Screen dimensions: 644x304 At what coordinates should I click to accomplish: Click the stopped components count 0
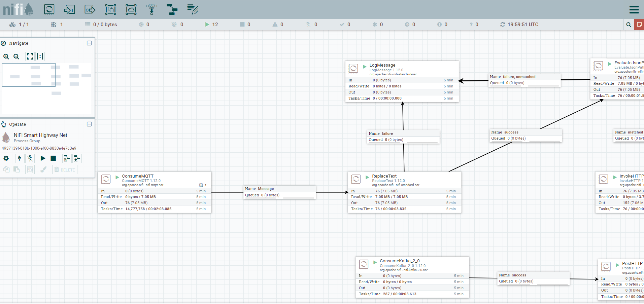[x=245, y=25]
